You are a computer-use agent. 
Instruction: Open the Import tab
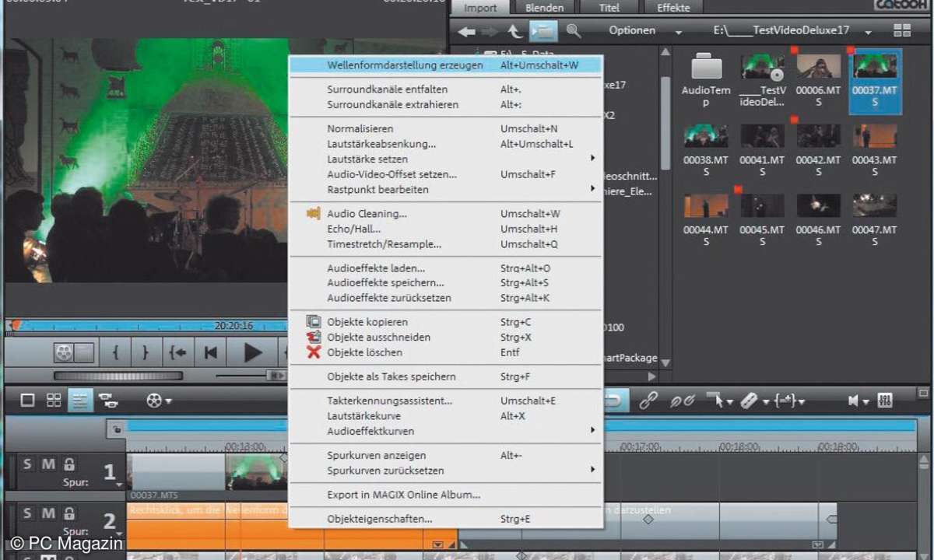(479, 8)
